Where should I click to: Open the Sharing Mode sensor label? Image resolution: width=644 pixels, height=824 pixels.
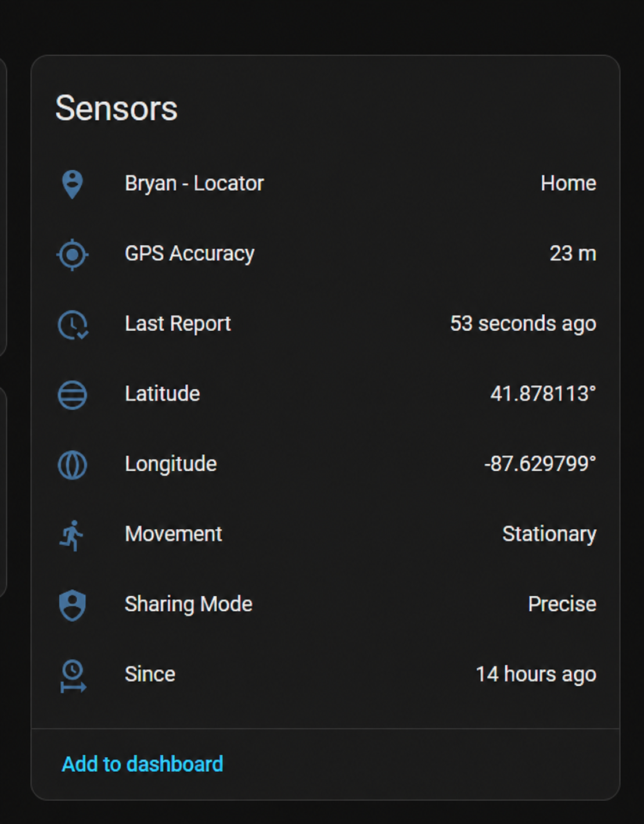(189, 604)
